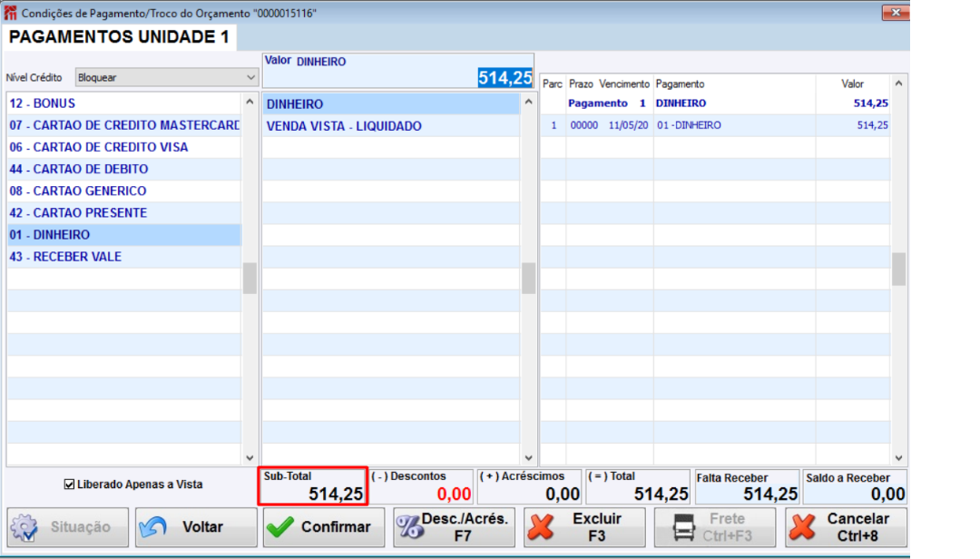Click the Voltar button
Viewport: 980px width, 559px height.
click(x=196, y=527)
